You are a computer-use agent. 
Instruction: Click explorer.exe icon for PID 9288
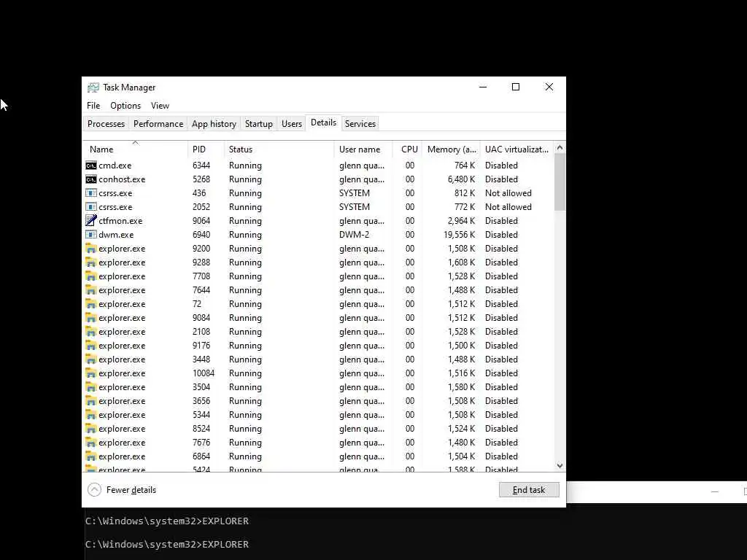[90, 262]
